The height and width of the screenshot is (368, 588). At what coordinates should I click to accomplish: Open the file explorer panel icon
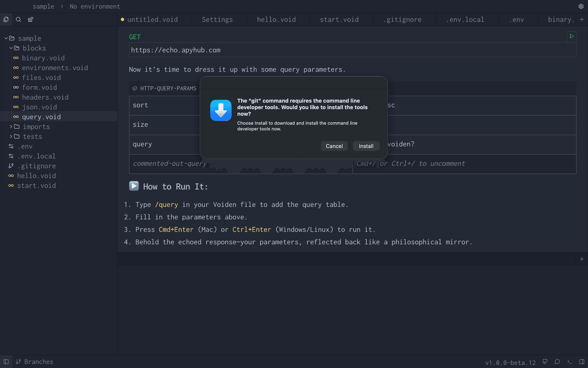(6, 19)
